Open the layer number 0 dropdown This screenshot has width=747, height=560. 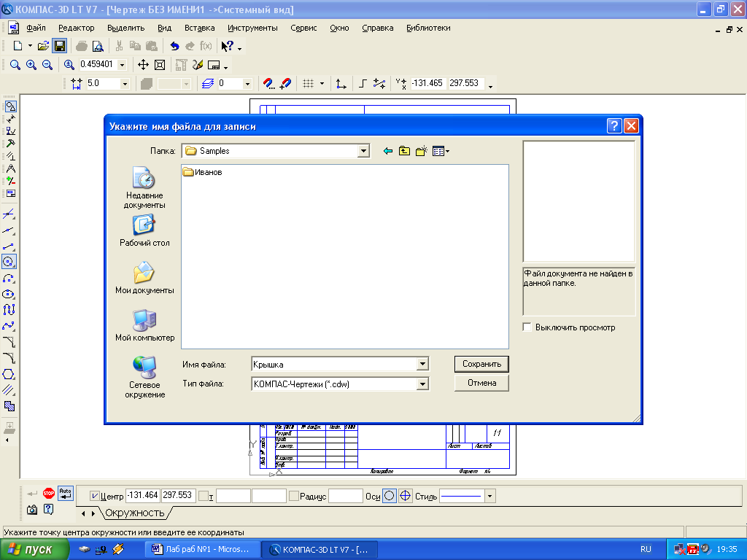(247, 84)
